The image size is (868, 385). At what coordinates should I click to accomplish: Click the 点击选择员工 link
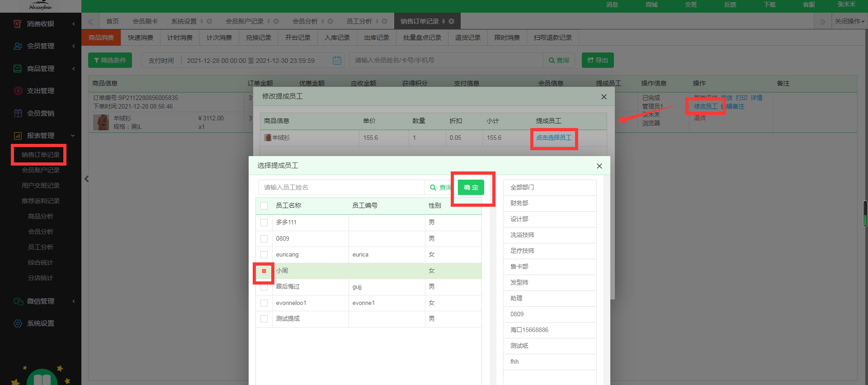coord(553,138)
